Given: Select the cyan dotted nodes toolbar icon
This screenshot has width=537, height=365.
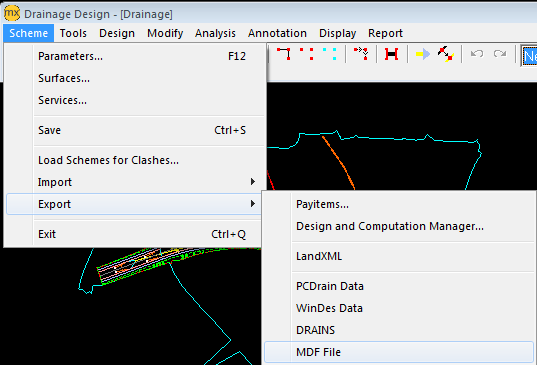Looking at the screenshot, I should tap(329, 54).
